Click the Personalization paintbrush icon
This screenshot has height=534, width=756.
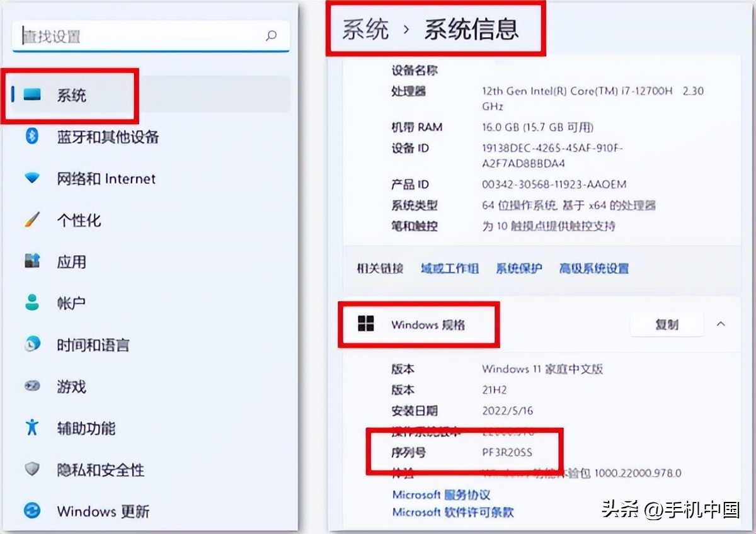32,220
